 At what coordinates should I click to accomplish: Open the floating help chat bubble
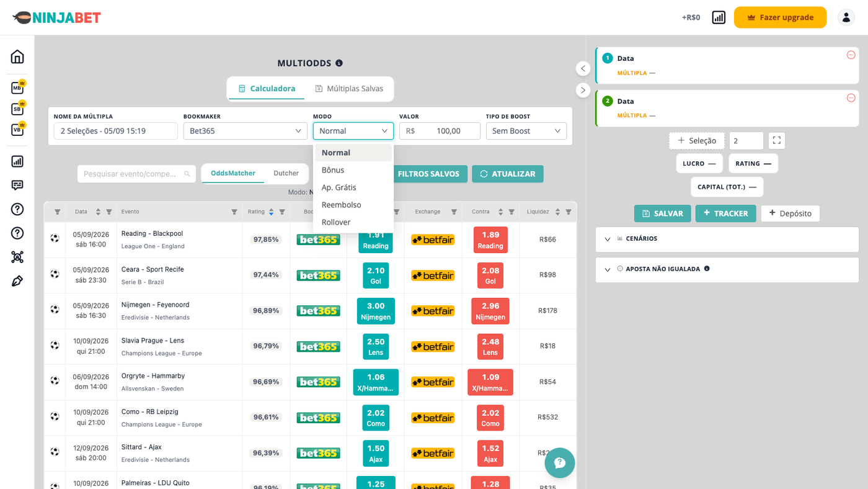560,462
